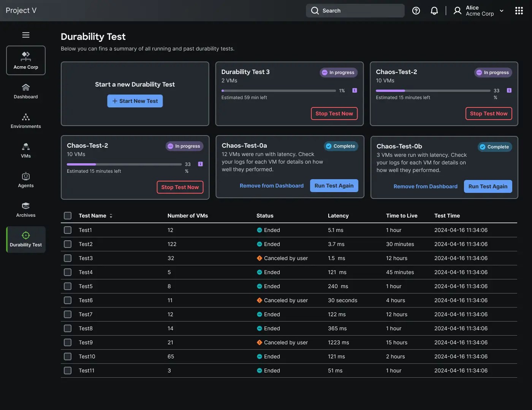Open the Agents sidebar section
This screenshot has height=410, width=532.
[26, 180]
